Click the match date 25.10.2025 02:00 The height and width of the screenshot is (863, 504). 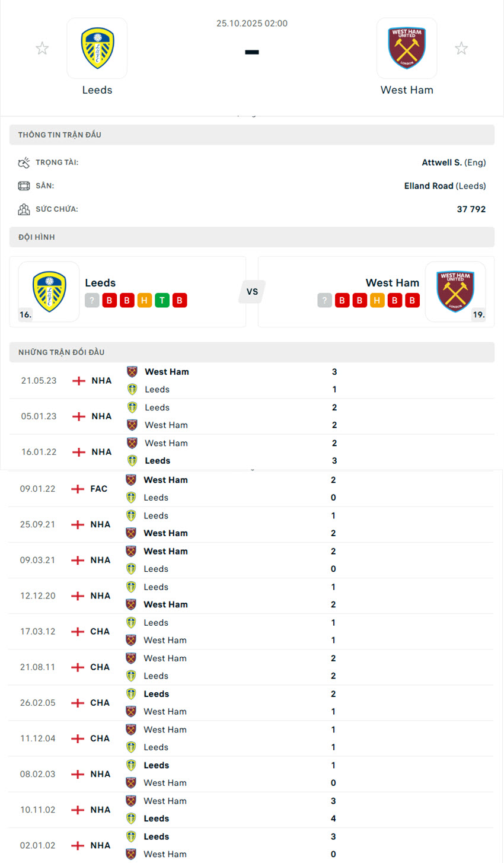click(251, 24)
